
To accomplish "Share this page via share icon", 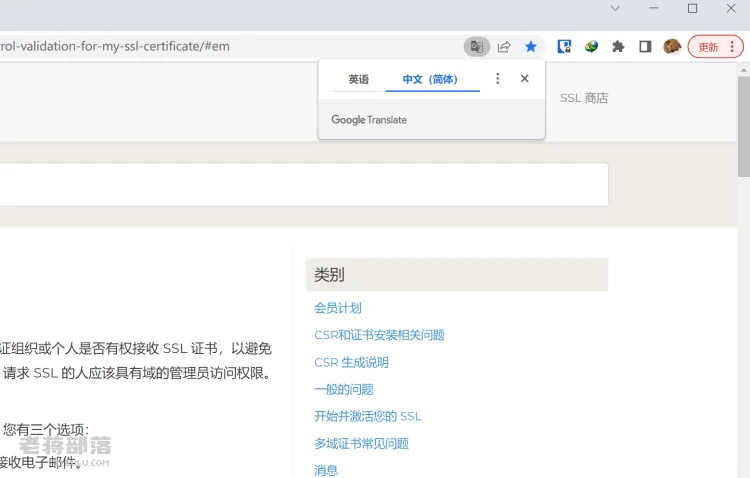I will click(504, 46).
